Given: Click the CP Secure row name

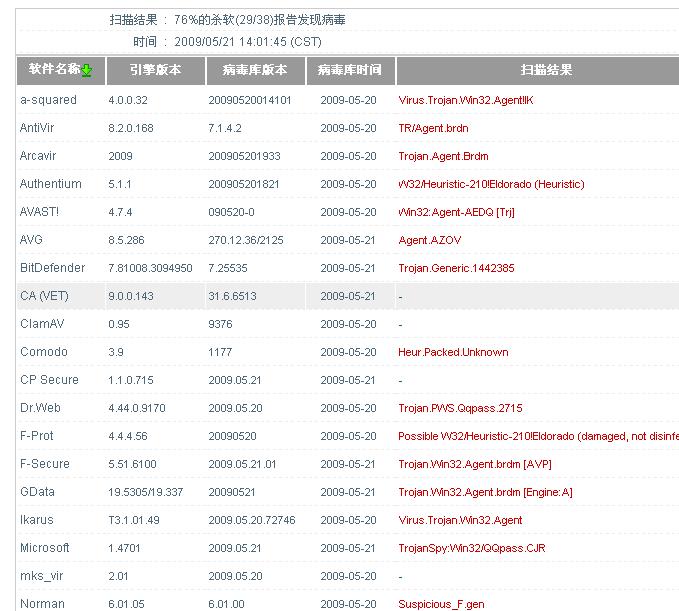Looking at the screenshot, I should [49, 380].
